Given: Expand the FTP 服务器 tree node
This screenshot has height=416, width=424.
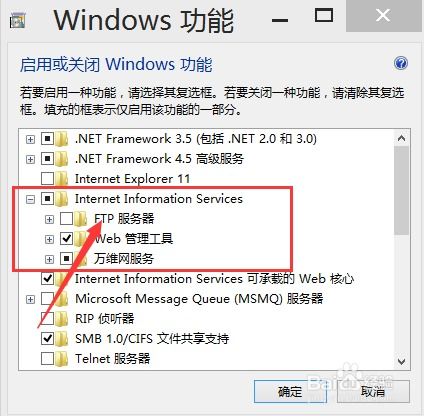Looking at the screenshot, I should (49, 219).
